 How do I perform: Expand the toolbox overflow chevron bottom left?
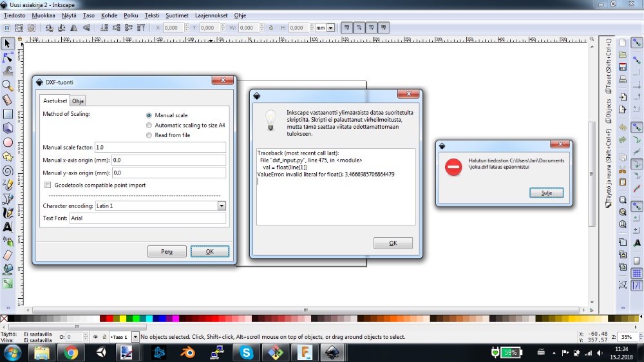(8, 307)
